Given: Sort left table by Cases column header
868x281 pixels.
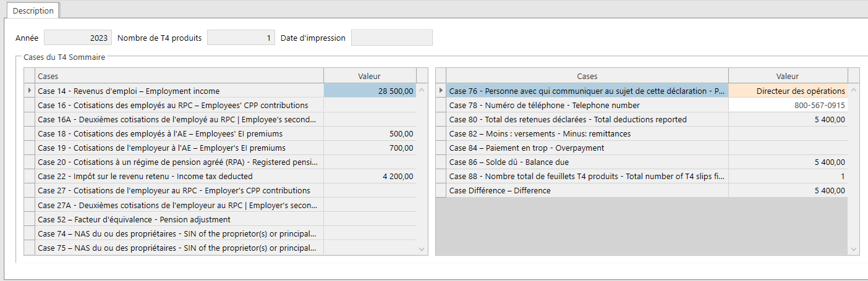Looking at the screenshot, I should 179,76.
